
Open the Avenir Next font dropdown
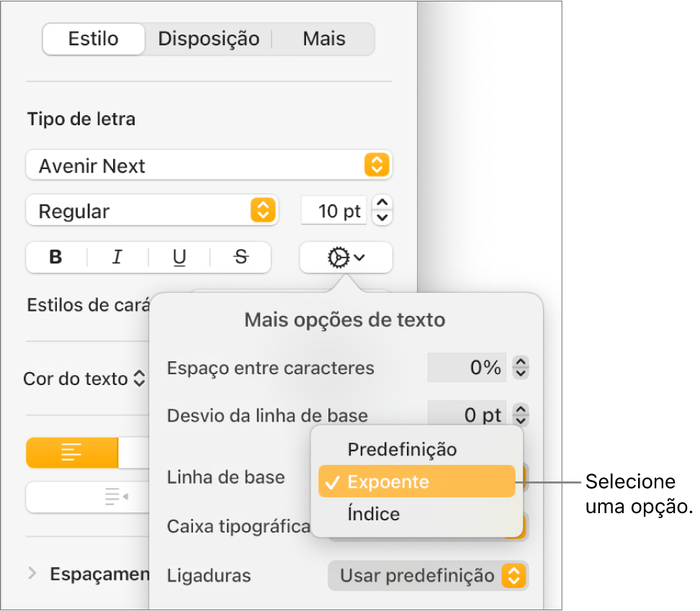pos(209,166)
